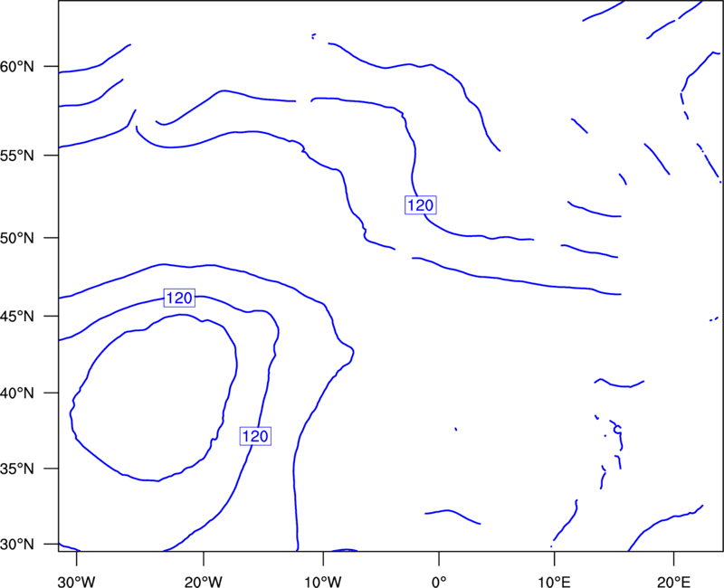Click the 20°E longitude label

coord(673,582)
